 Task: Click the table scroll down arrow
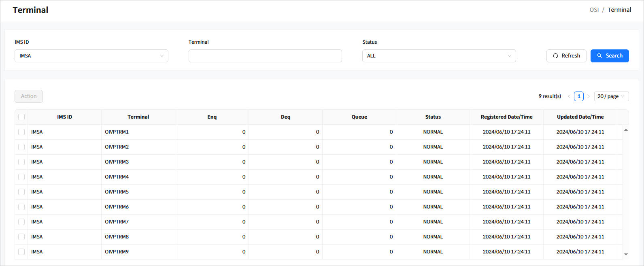626,254
